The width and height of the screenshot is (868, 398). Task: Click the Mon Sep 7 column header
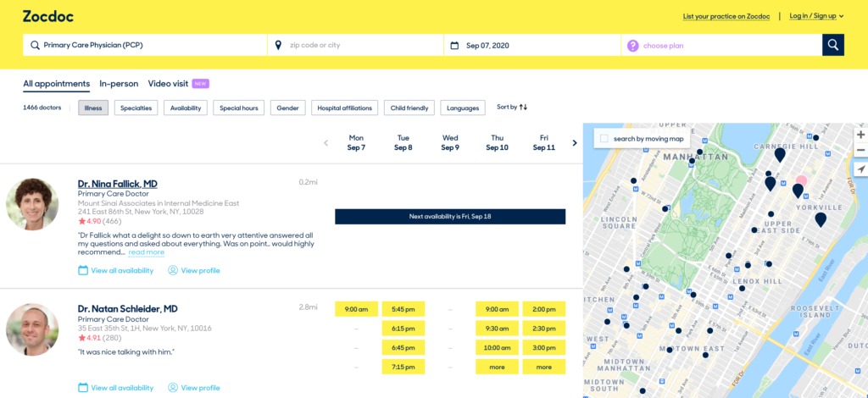coord(356,142)
